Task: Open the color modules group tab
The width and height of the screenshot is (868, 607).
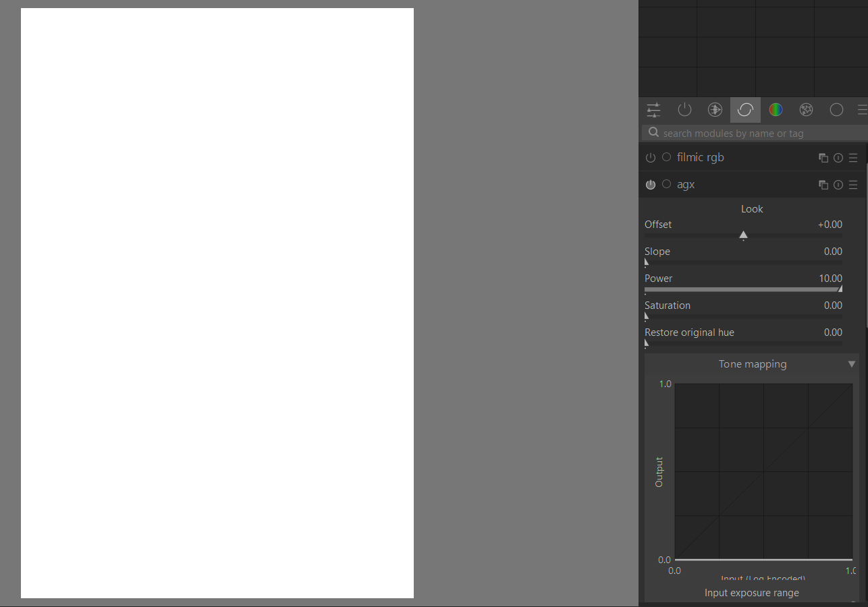Action: coord(776,110)
